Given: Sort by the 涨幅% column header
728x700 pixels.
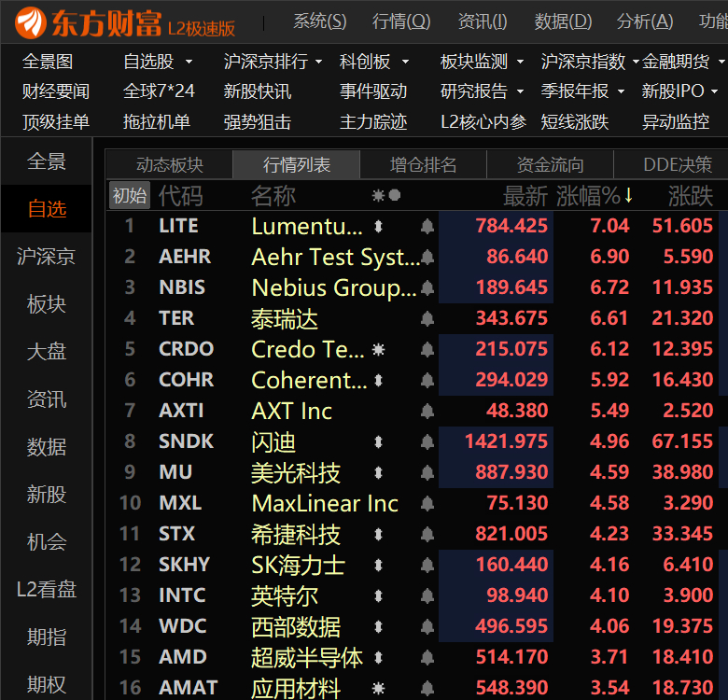Looking at the screenshot, I should click(595, 196).
